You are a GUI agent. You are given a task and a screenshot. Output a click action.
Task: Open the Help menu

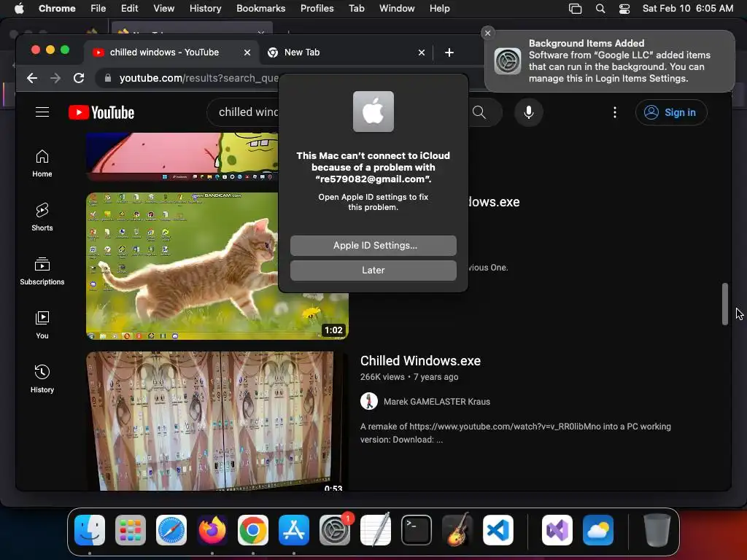point(439,8)
